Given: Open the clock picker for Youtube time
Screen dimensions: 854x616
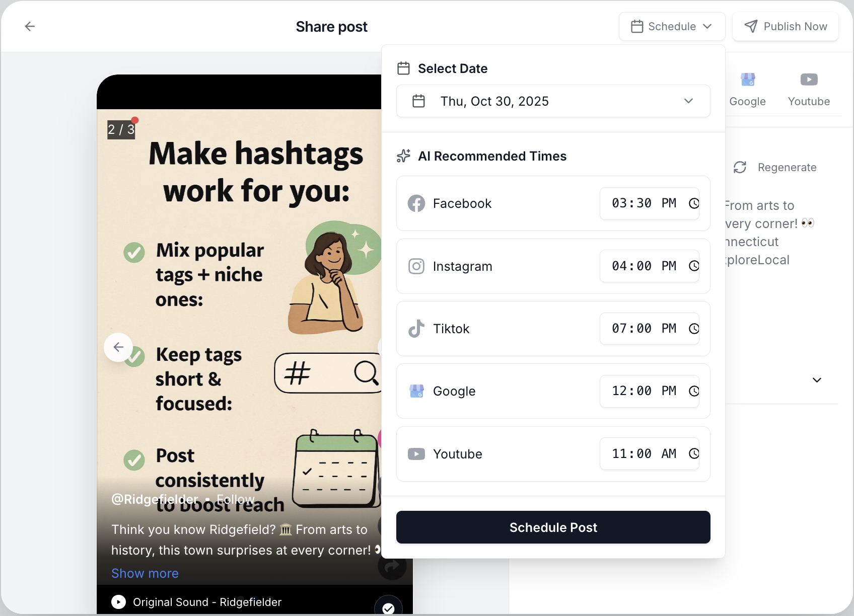Looking at the screenshot, I should click(694, 453).
